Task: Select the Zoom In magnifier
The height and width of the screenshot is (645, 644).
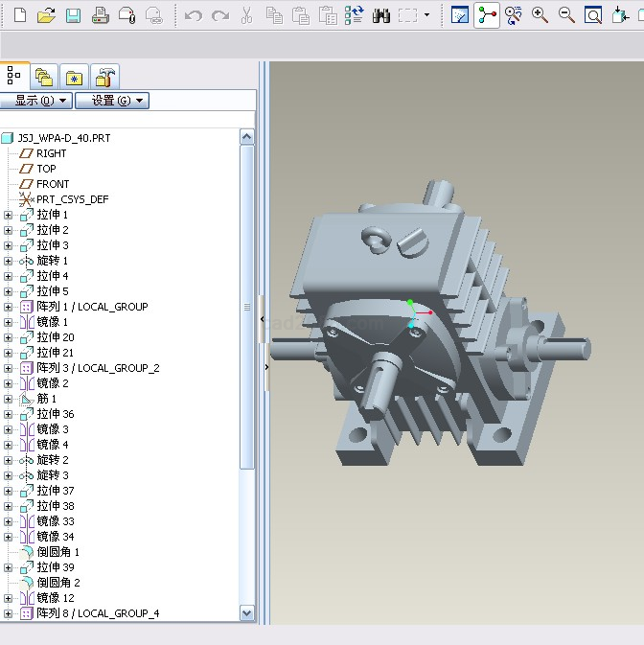Action: pos(540,15)
